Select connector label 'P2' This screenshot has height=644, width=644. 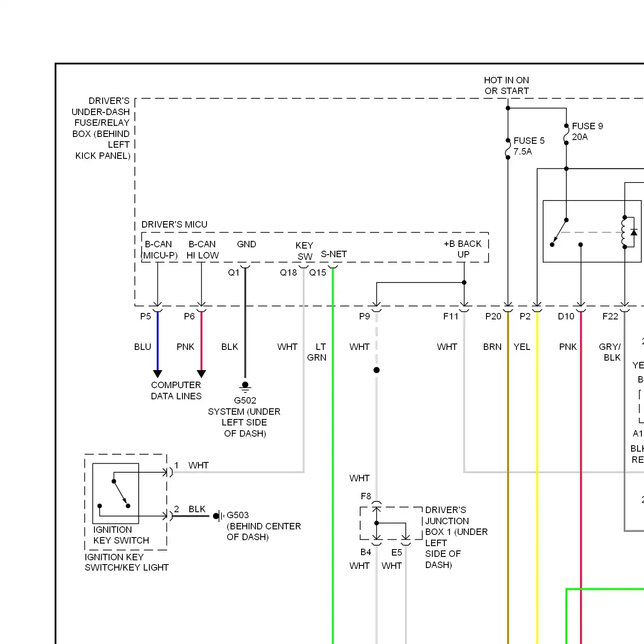pos(525,316)
